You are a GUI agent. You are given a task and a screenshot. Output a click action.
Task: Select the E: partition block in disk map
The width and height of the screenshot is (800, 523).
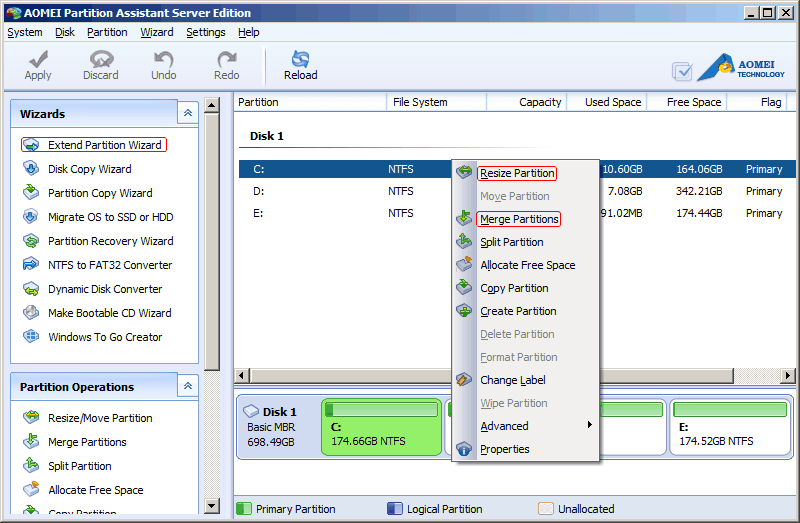tap(730, 427)
